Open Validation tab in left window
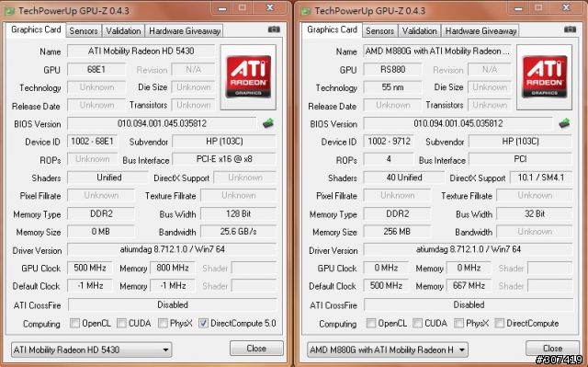 (123, 30)
